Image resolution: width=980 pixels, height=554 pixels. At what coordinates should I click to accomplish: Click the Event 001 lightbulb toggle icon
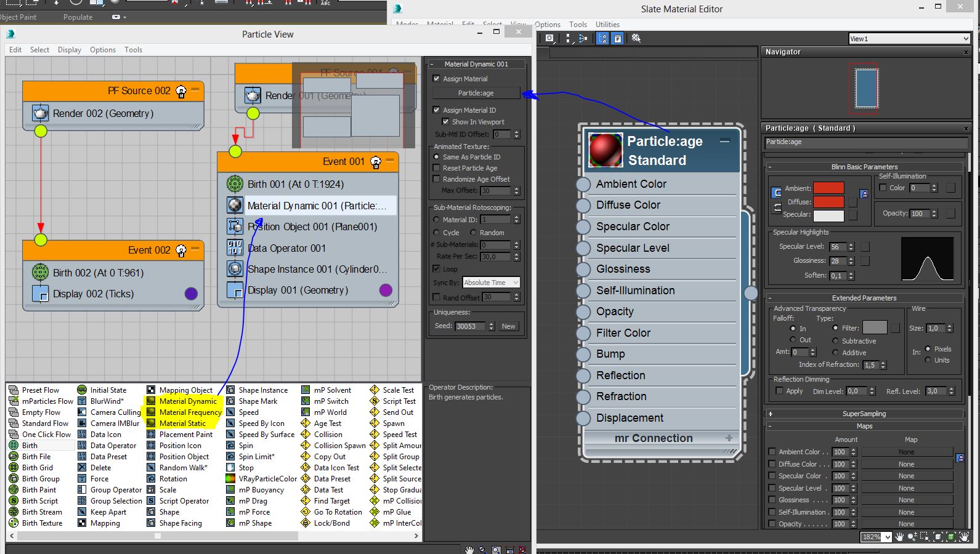tap(376, 162)
